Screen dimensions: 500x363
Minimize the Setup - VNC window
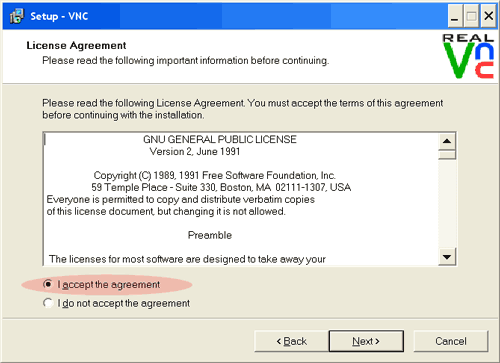tap(454, 16)
